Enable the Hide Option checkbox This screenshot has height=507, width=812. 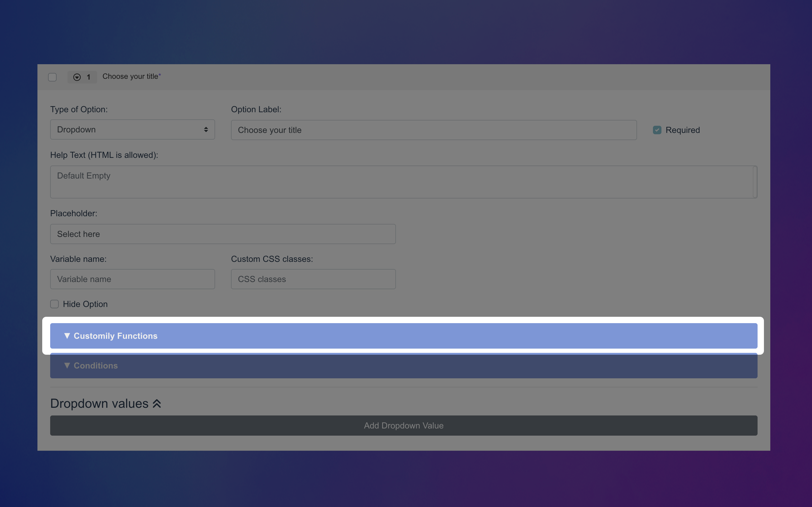coord(54,304)
